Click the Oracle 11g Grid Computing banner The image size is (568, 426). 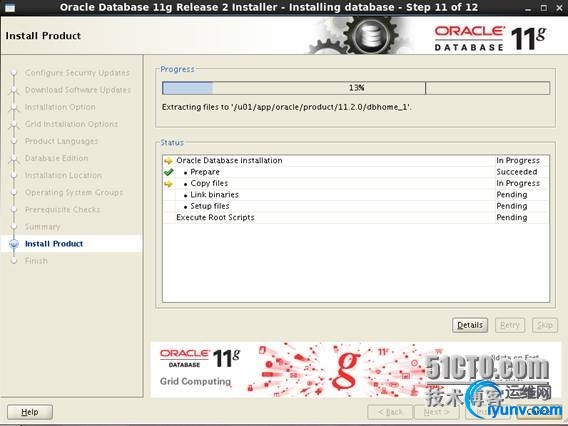[x=356, y=369]
